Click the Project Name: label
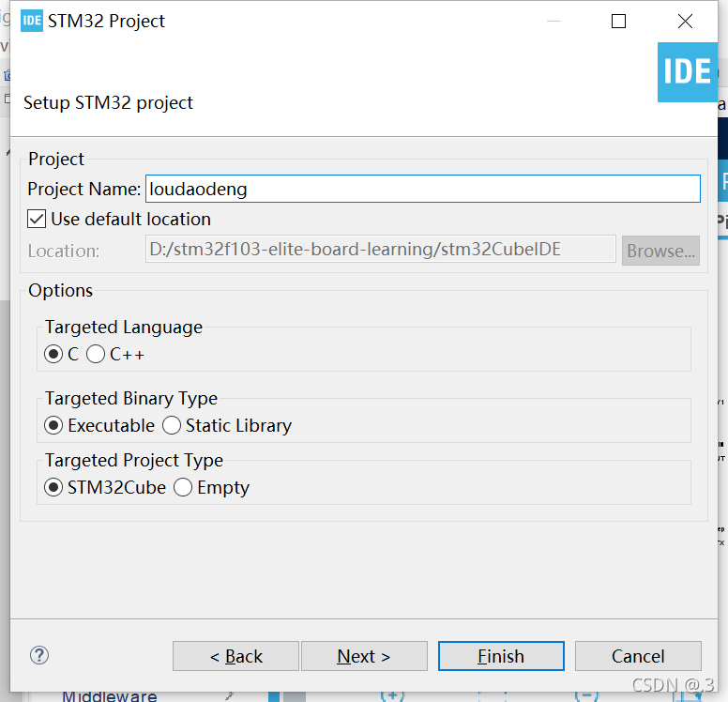This screenshot has height=702, width=728. [x=84, y=189]
